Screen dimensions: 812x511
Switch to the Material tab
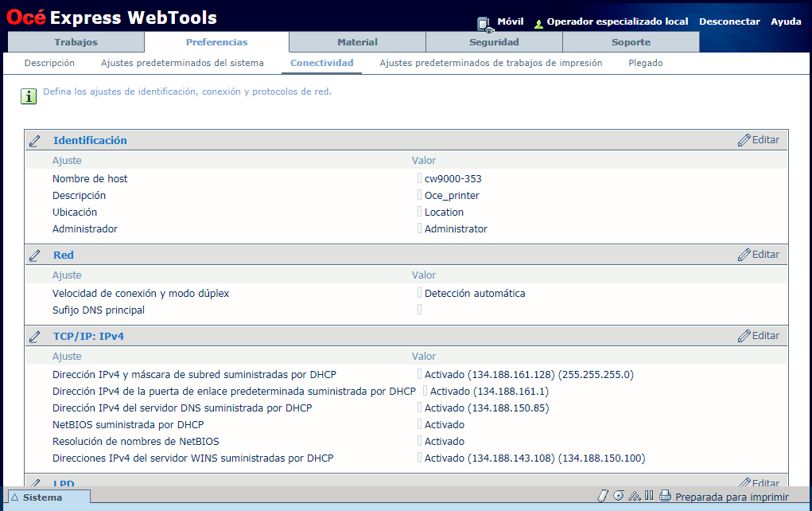coord(357,42)
